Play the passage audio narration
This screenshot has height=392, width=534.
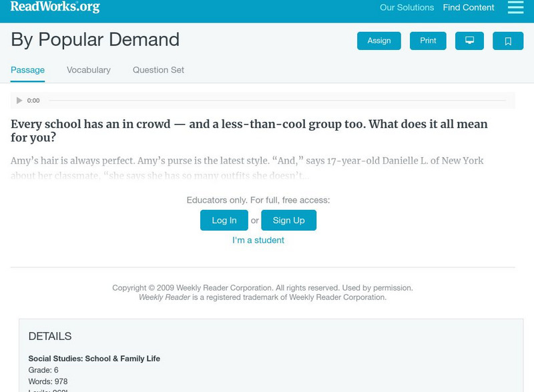[19, 101]
